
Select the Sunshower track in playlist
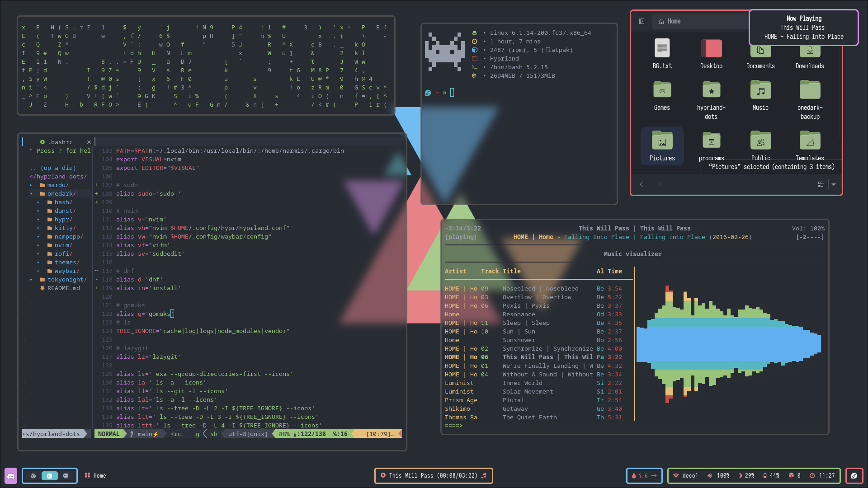coord(519,340)
